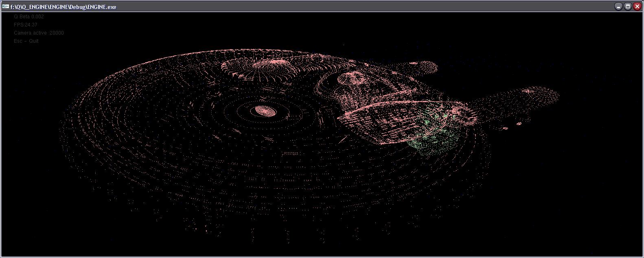Click the FPS:24.37 counter text
This screenshot has height=258, width=644.
pyautogui.click(x=26, y=25)
